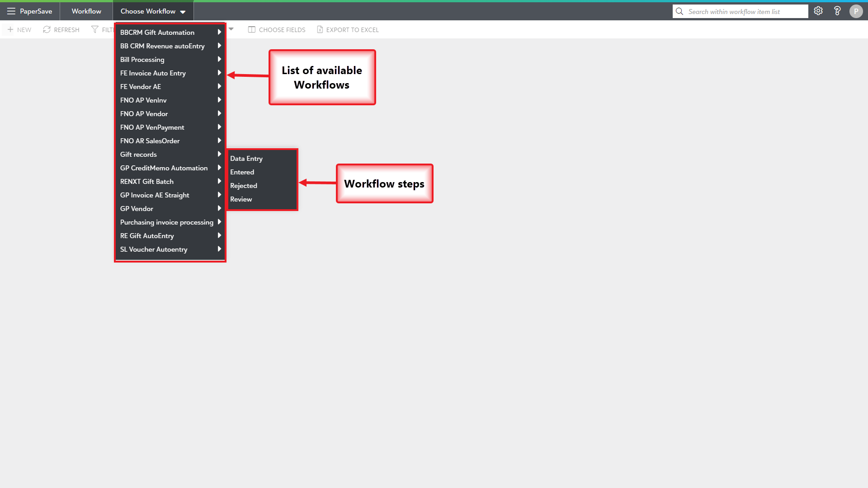Click the New plus icon

tap(10, 30)
